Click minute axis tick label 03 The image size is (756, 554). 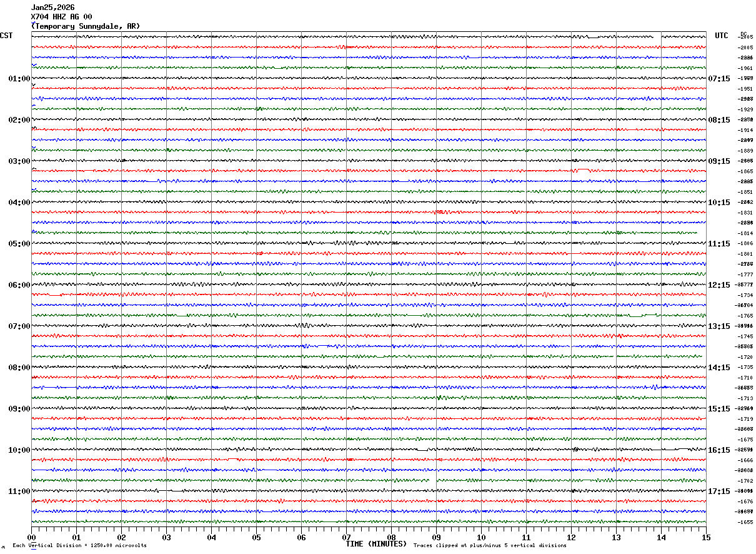(x=166, y=537)
